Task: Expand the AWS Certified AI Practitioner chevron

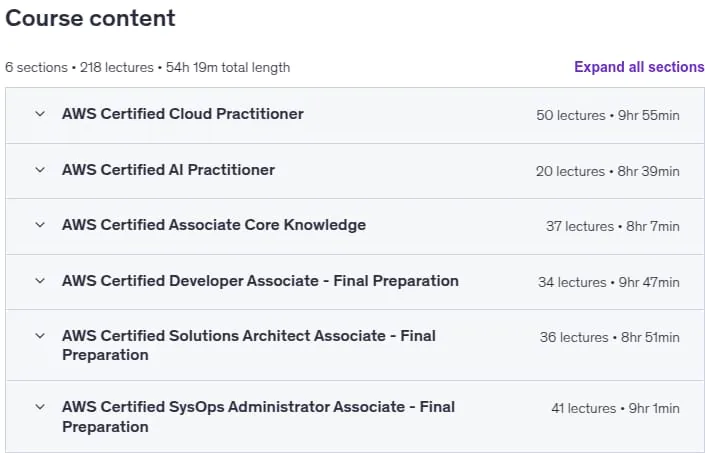Action: coord(40,170)
